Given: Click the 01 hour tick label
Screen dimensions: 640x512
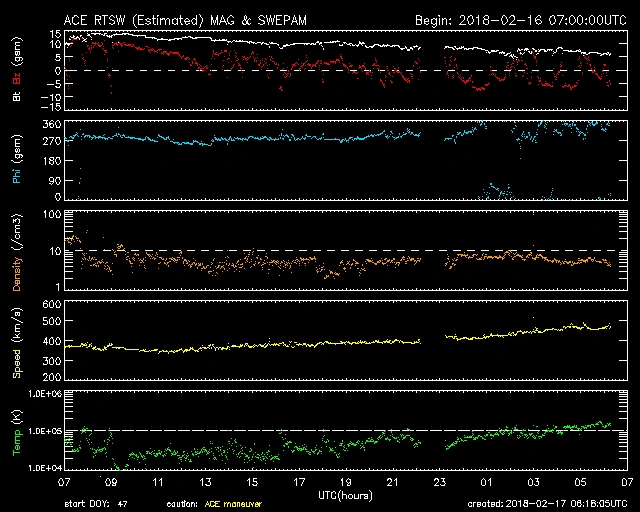Looking at the screenshot, I should tap(483, 481).
